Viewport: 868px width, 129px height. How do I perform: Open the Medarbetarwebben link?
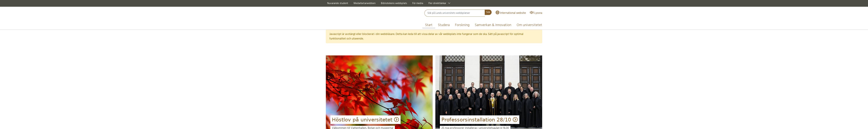pyautogui.click(x=364, y=3)
